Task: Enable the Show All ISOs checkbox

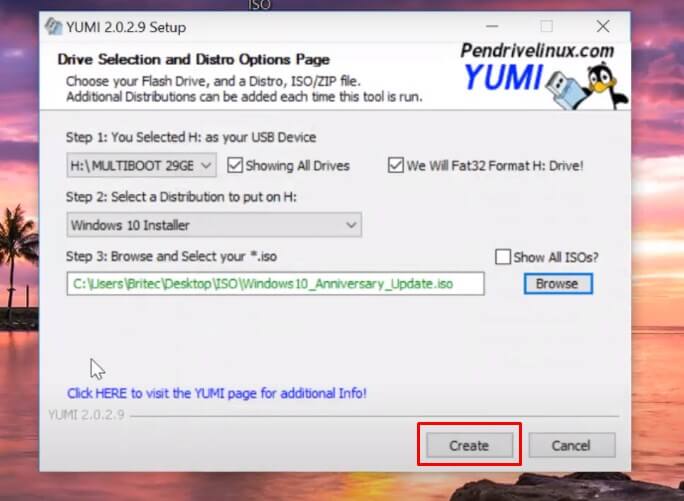Action: point(503,257)
